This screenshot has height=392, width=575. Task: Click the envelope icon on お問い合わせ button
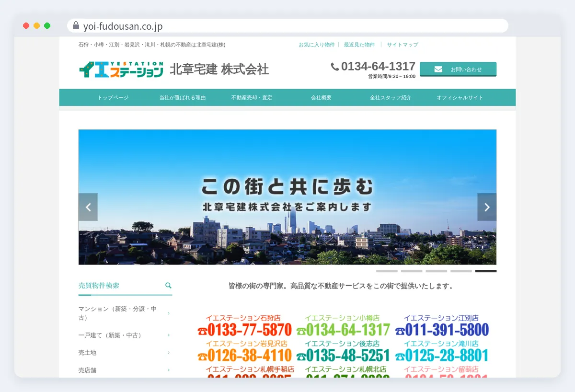pos(438,69)
